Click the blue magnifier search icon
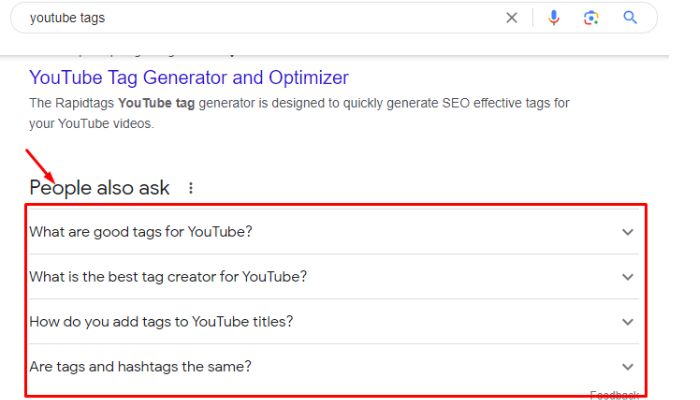The width and height of the screenshot is (700, 400). pos(630,18)
